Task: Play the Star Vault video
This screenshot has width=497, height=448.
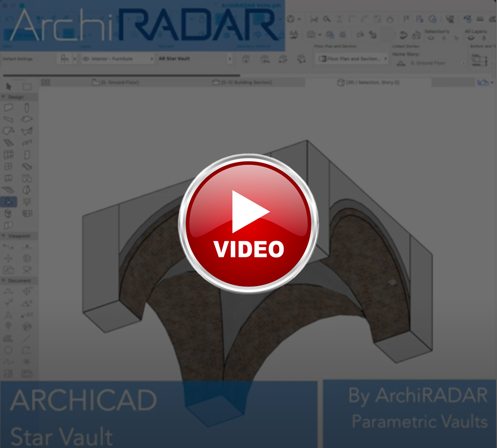Action: 248,223
